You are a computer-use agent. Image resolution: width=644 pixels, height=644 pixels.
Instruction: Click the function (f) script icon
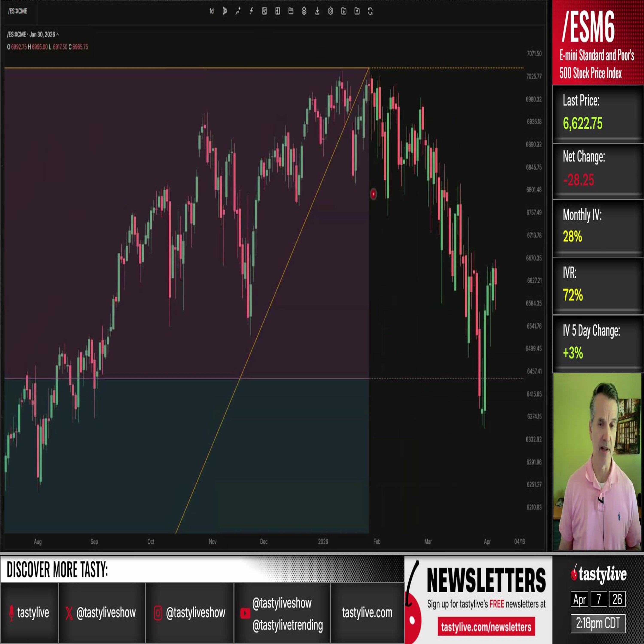coord(251,11)
